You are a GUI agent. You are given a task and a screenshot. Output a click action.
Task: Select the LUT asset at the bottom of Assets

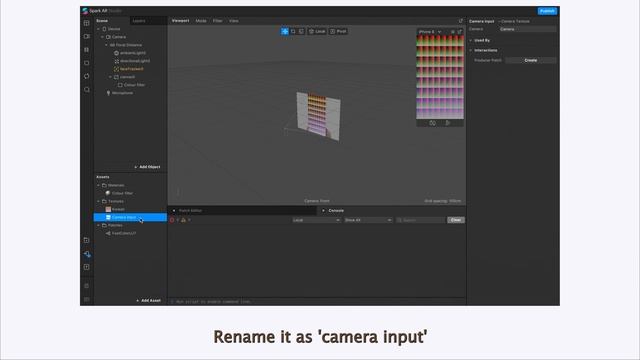(x=121, y=233)
